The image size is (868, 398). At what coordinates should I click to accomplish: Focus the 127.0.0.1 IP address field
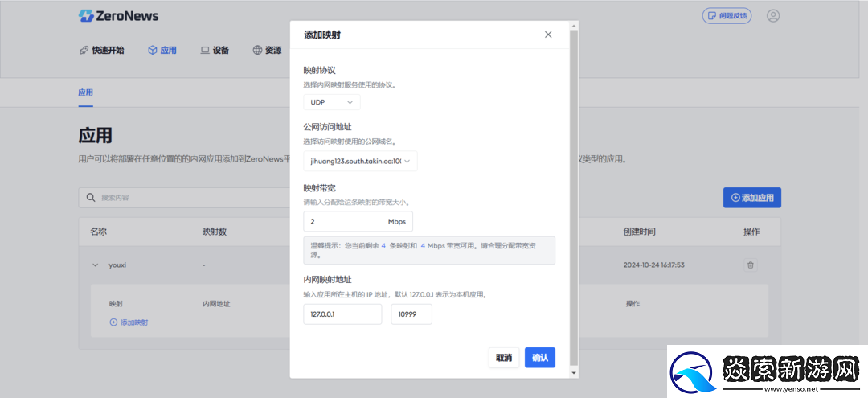point(342,314)
